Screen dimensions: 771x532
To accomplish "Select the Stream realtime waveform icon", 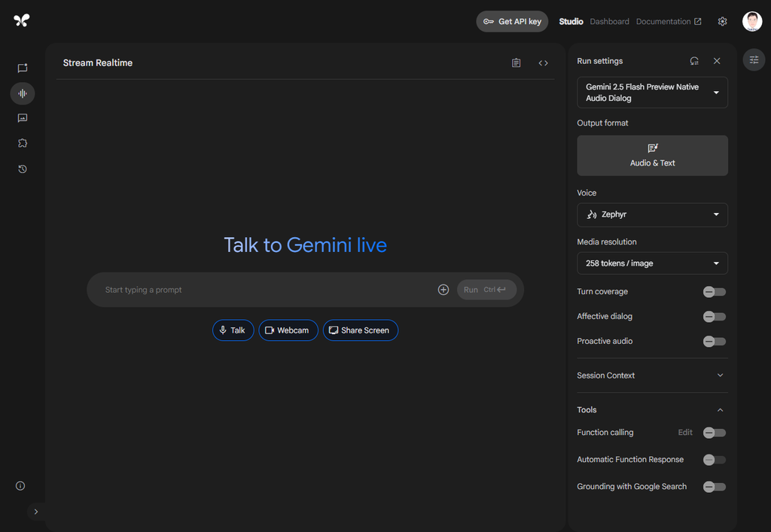I will 22,93.
